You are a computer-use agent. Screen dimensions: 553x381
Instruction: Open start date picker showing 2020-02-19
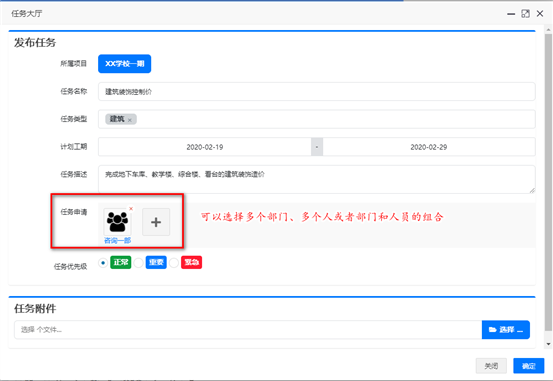click(205, 147)
